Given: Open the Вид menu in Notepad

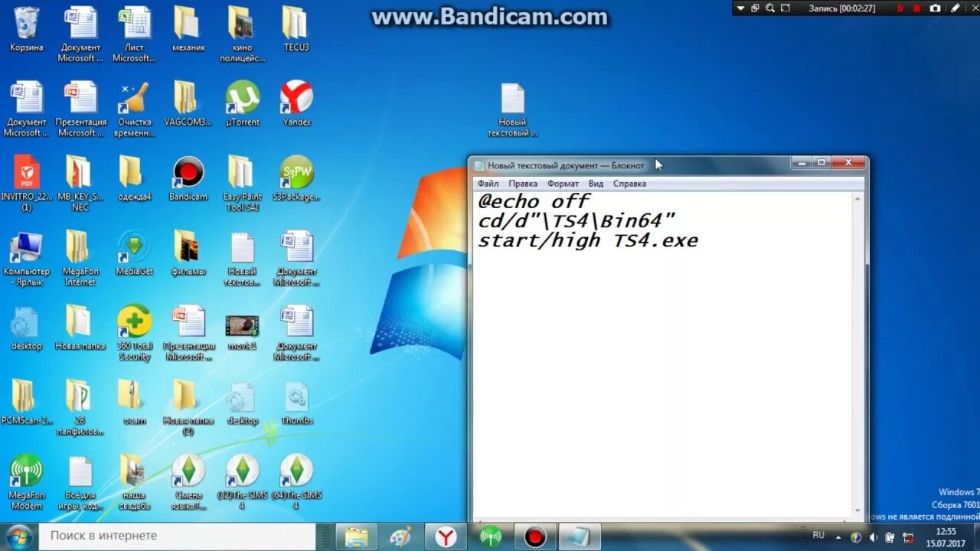Looking at the screenshot, I should [596, 184].
